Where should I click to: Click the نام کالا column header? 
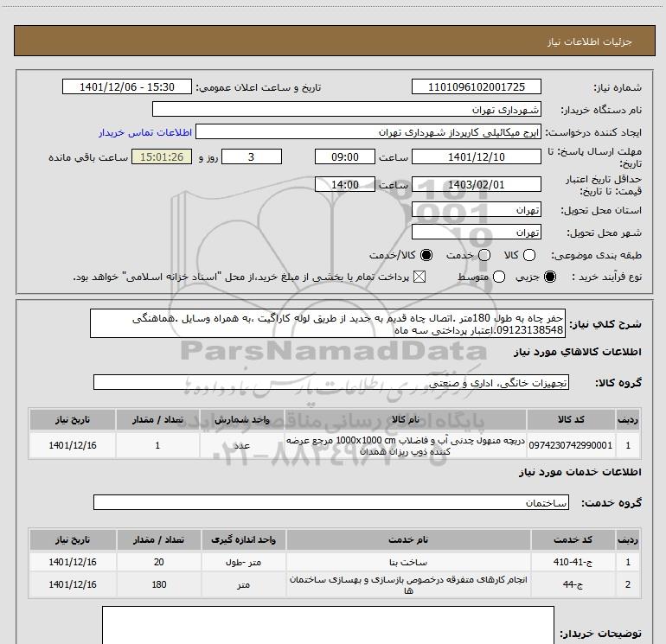click(x=405, y=419)
